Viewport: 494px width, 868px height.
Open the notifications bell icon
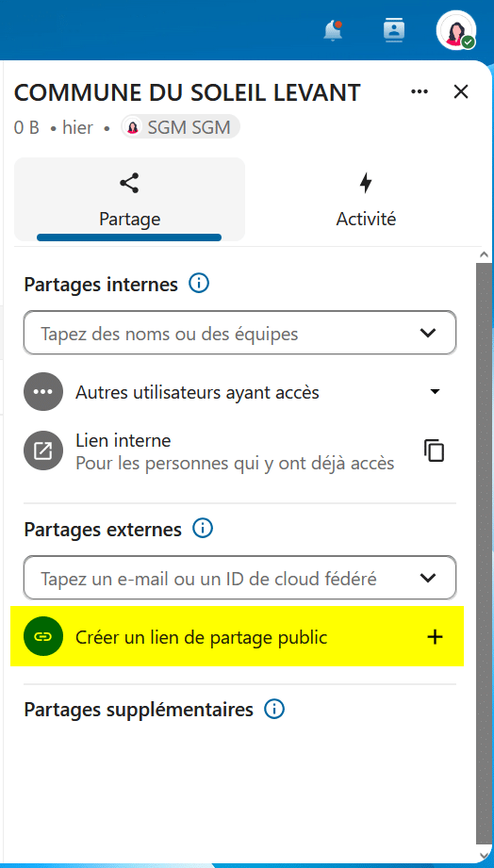pyautogui.click(x=333, y=30)
